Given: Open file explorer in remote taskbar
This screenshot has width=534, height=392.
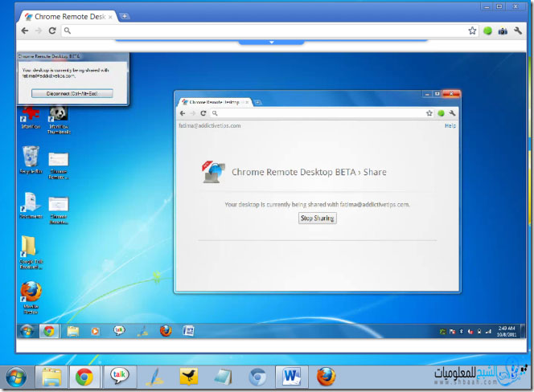Looking at the screenshot, I should [x=73, y=331].
